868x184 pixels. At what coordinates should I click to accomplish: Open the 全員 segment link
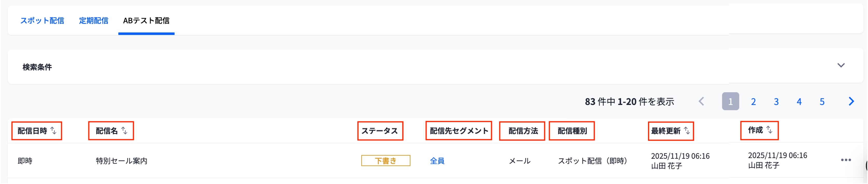click(437, 161)
